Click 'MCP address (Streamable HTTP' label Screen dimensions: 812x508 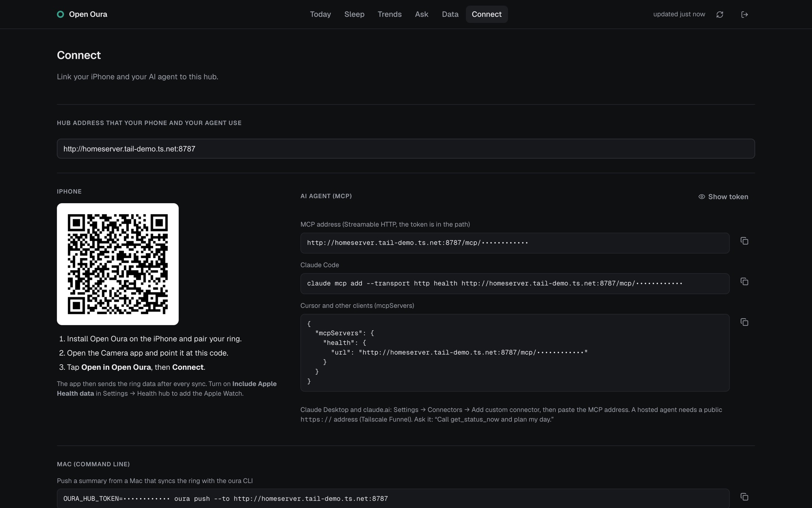[x=385, y=224]
